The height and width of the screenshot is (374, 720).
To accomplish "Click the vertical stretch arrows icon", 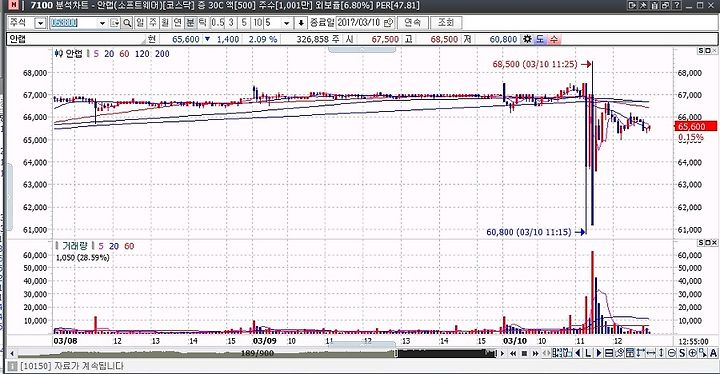I will click(661, 353).
